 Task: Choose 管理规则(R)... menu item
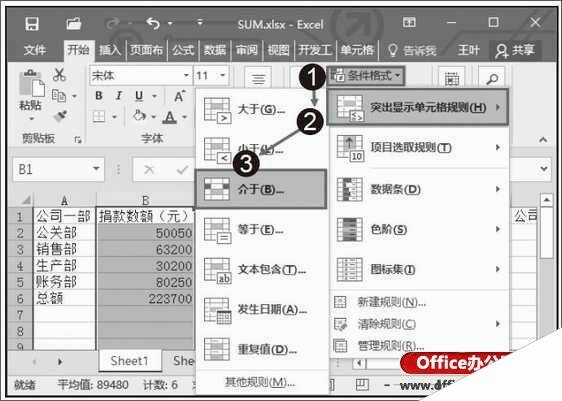(x=418, y=346)
